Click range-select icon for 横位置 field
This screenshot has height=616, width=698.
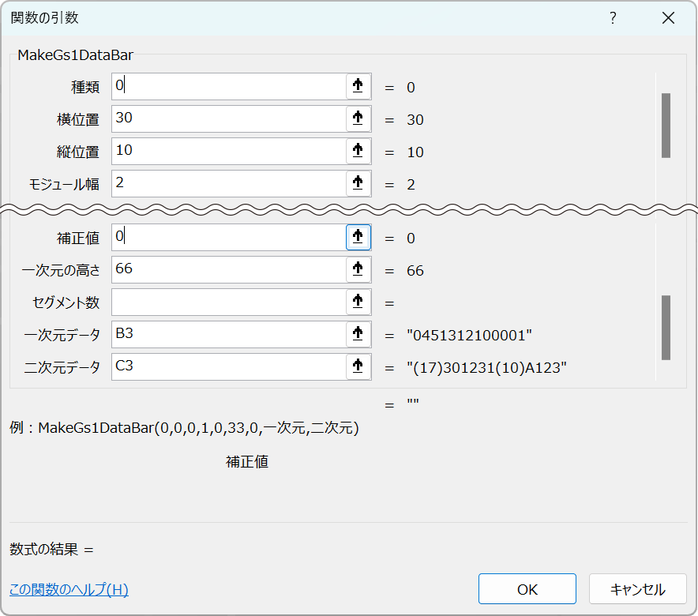pos(358,118)
